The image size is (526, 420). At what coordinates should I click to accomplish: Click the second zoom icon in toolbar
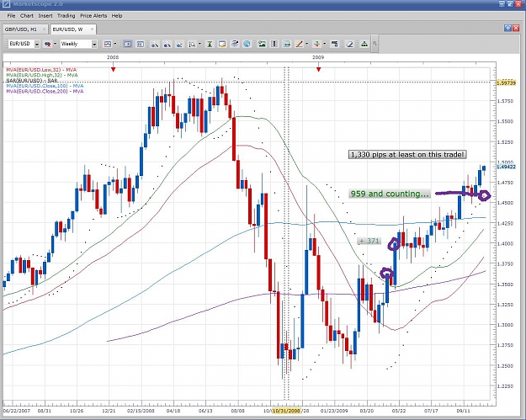click(167, 44)
